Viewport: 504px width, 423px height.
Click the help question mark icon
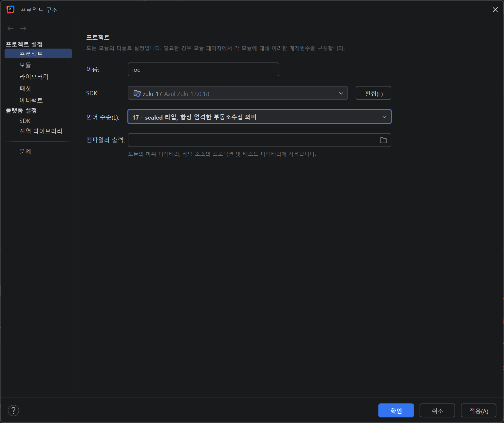coord(13,410)
